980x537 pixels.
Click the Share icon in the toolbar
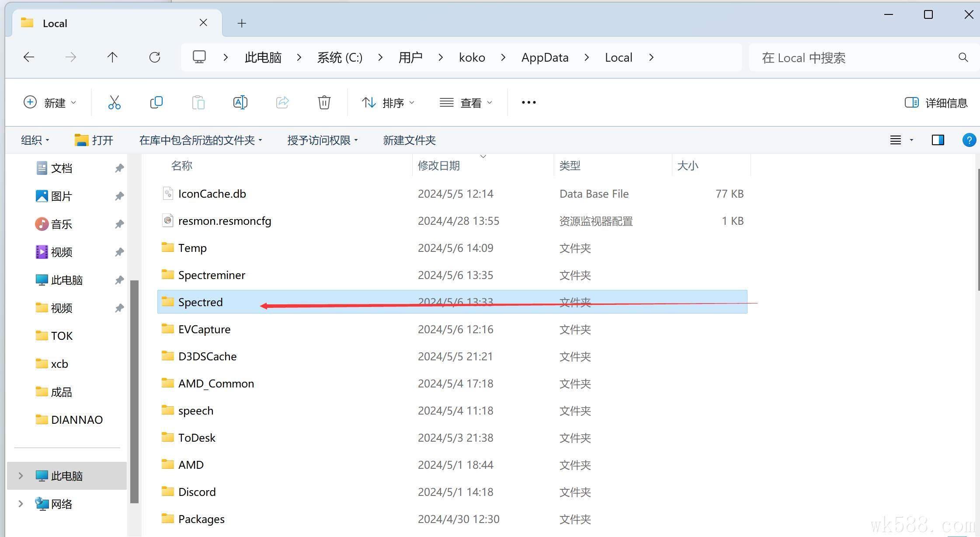(x=282, y=102)
